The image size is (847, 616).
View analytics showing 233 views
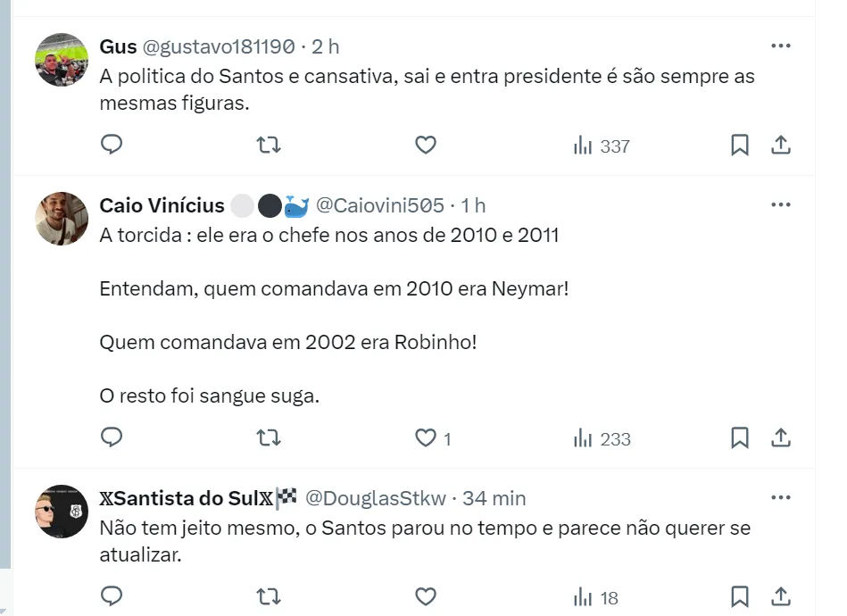point(602,438)
